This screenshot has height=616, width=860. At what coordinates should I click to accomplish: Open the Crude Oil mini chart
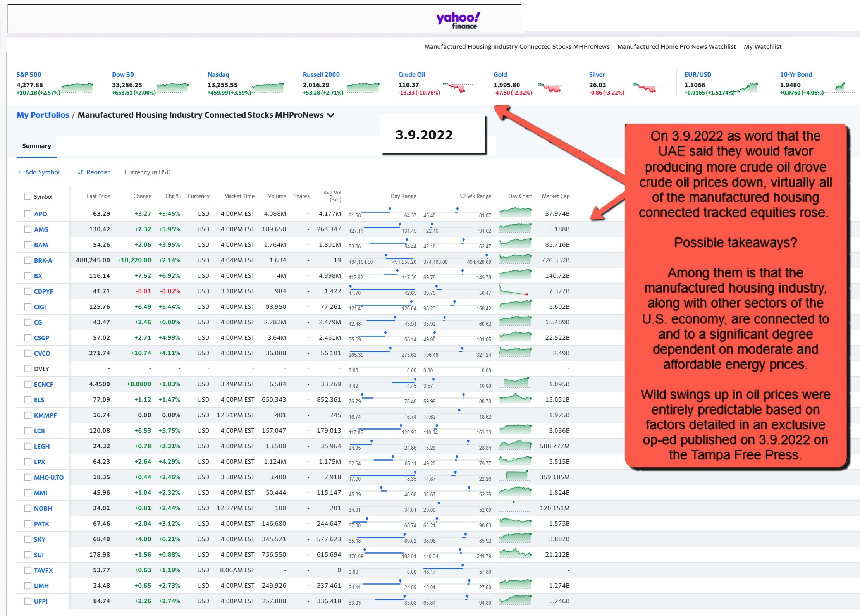[x=458, y=88]
